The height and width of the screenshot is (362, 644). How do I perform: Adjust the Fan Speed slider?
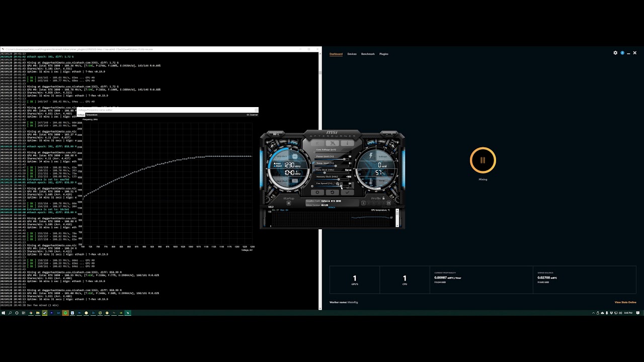coord(332,186)
